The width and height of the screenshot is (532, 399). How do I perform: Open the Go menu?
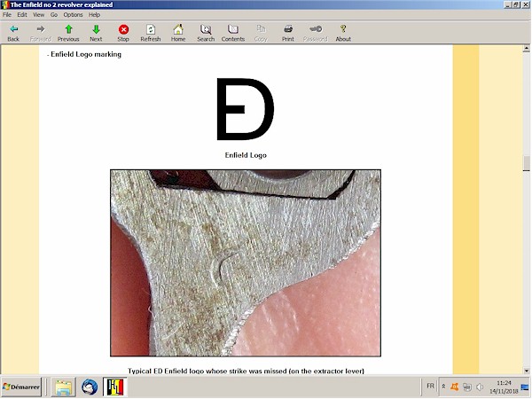54,15
